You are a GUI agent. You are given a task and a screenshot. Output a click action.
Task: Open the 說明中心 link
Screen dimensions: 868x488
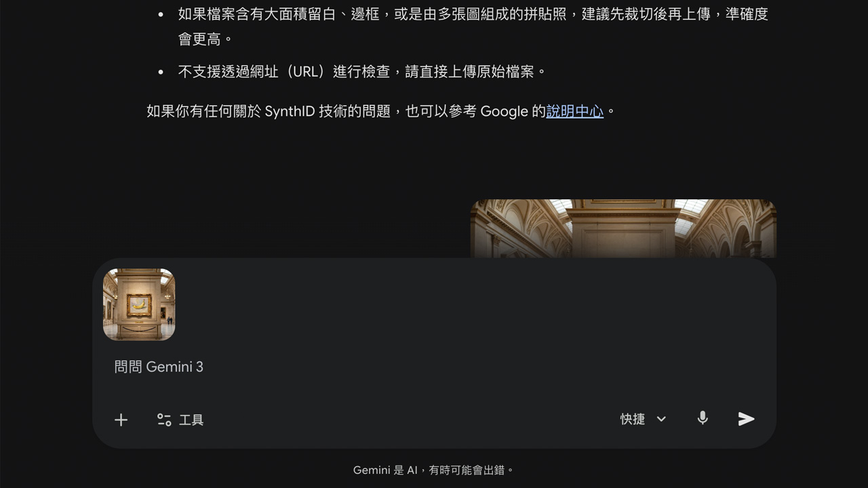click(574, 111)
